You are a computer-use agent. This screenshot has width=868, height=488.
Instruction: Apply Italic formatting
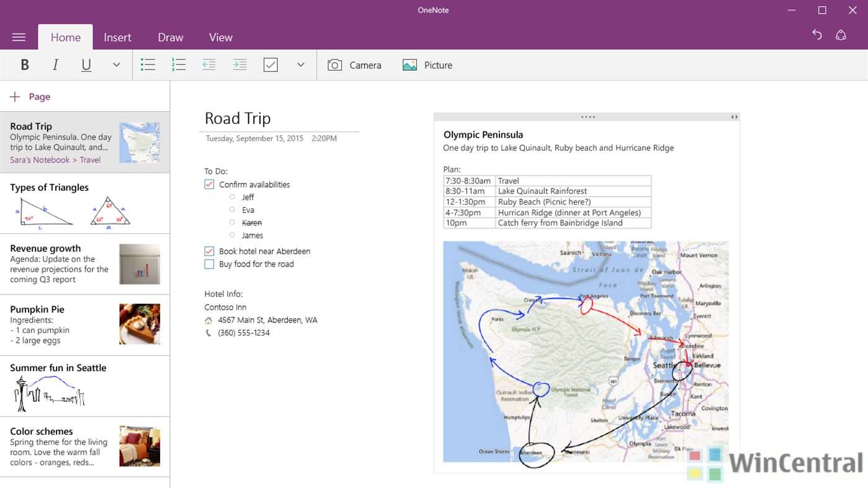[x=55, y=65]
